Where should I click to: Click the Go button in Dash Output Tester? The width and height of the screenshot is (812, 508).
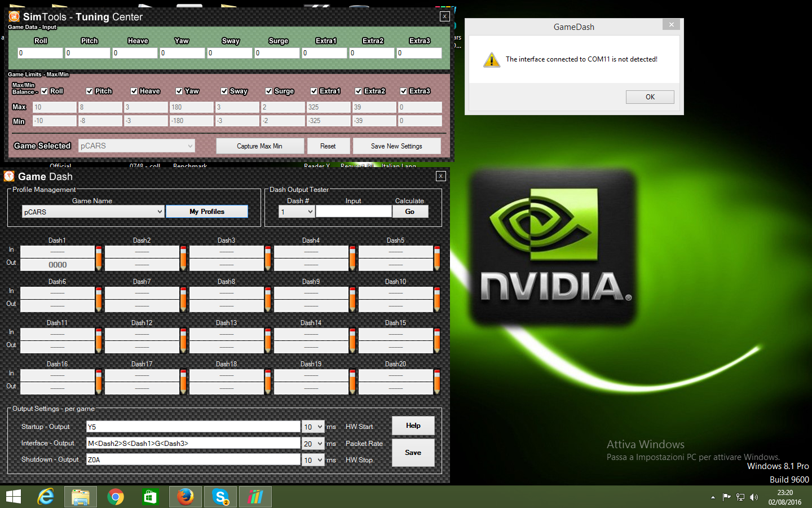pyautogui.click(x=410, y=212)
